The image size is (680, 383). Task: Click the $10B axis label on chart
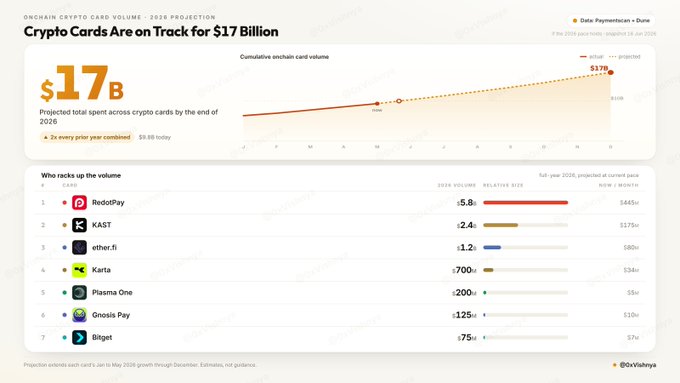(617, 98)
